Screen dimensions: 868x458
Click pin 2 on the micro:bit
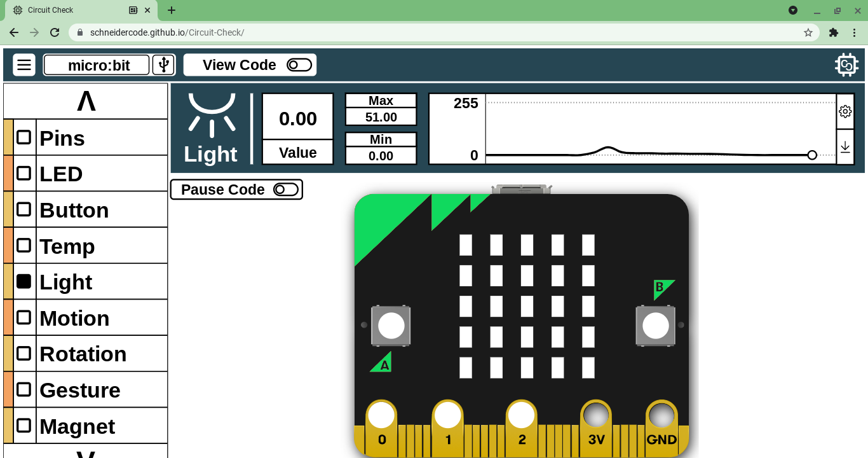(x=522, y=416)
